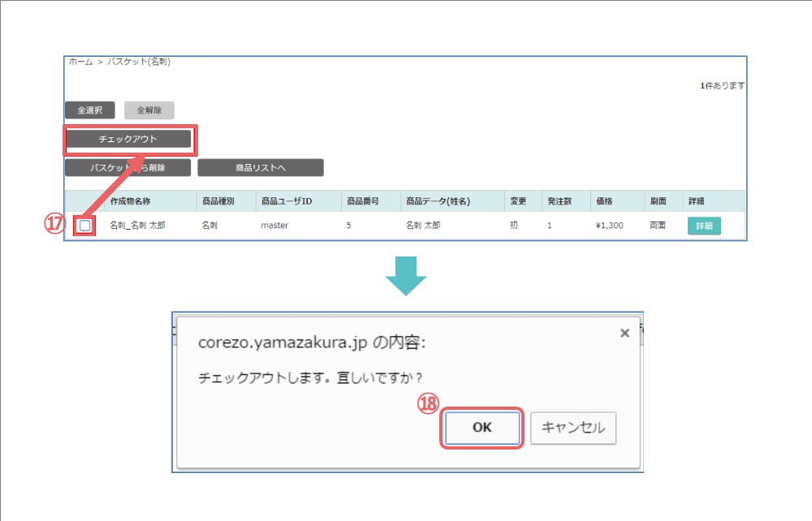
Task: Click the チェックアウト button
Action: click(x=128, y=139)
